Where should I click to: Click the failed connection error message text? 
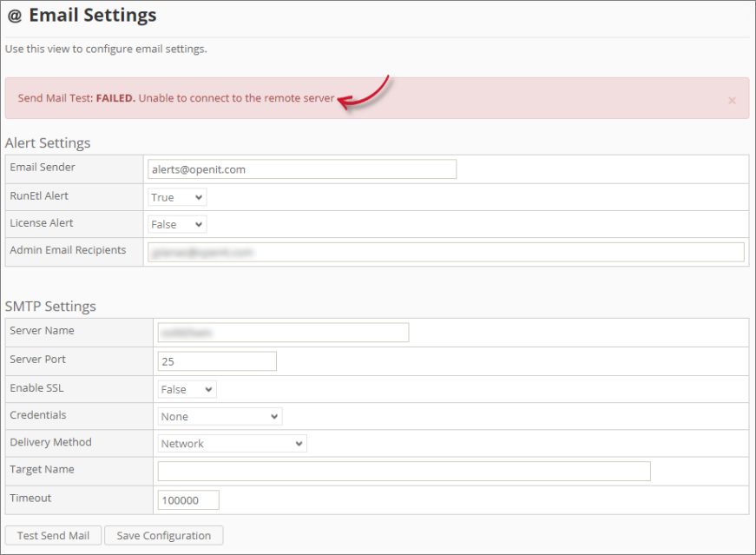[x=174, y=98]
